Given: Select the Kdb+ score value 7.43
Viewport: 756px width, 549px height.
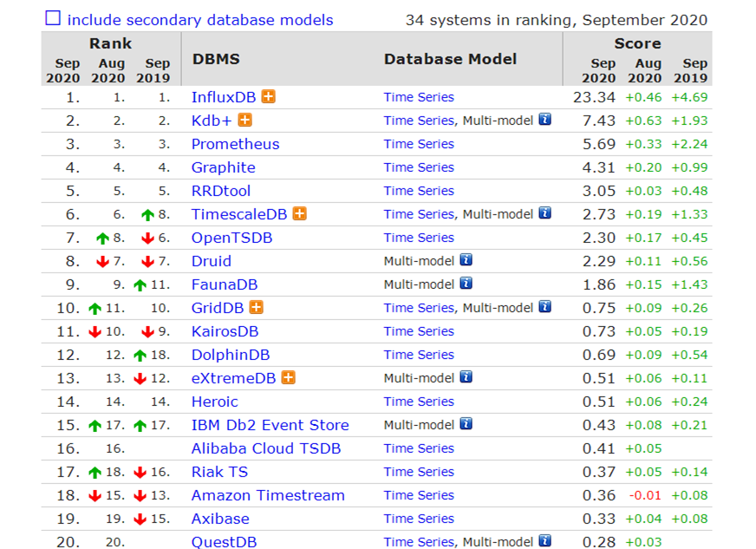Looking at the screenshot, I should pyautogui.click(x=599, y=121).
